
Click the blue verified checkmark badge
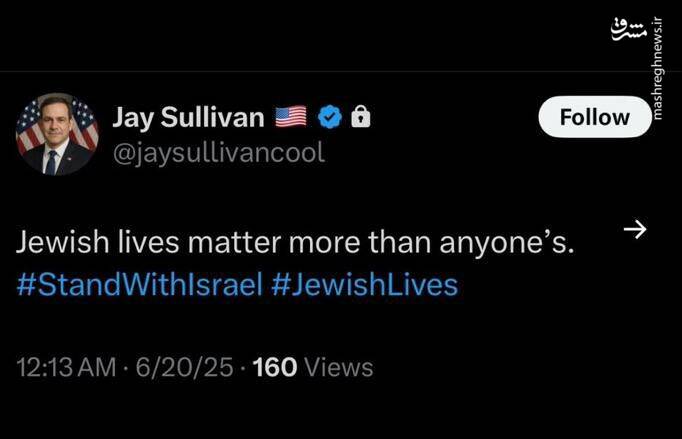(329, 117)
